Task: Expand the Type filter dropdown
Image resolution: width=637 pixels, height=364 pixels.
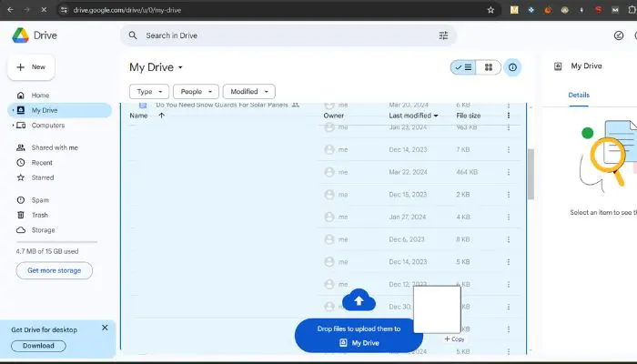Action: click(x=149, y=91)
